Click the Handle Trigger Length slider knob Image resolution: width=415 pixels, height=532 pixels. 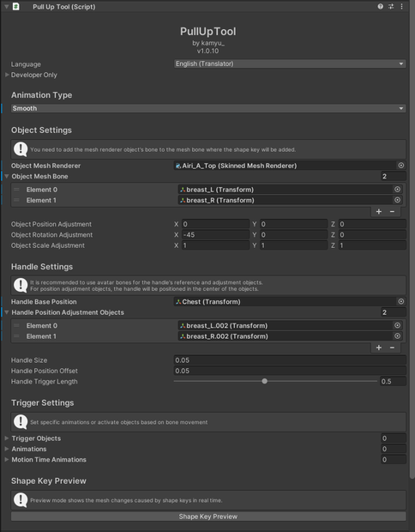(x=264, y=381)
